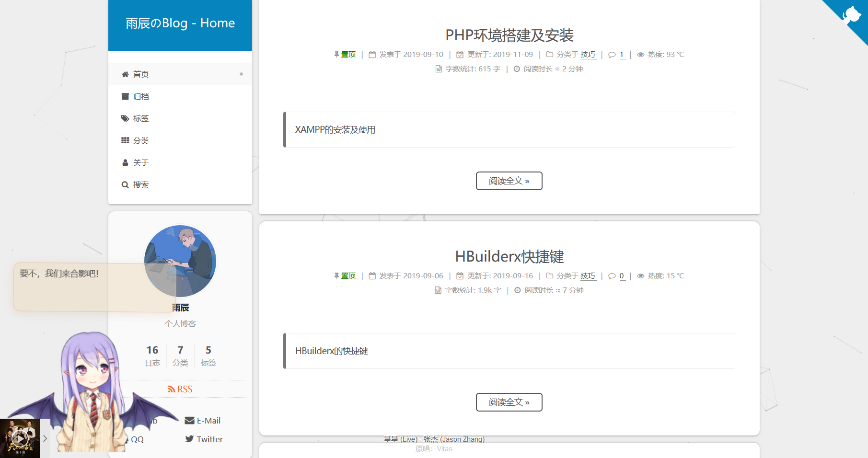
Task: Click the tags icon beside 标签
Action: (125, 118)
